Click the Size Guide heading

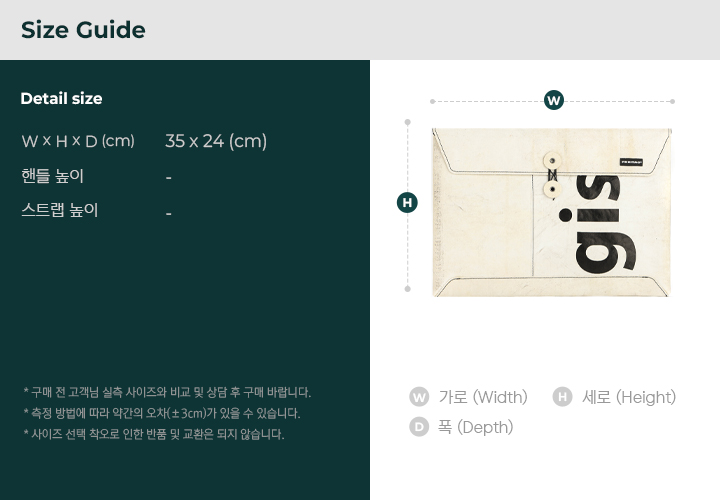(x=83, y=30)
